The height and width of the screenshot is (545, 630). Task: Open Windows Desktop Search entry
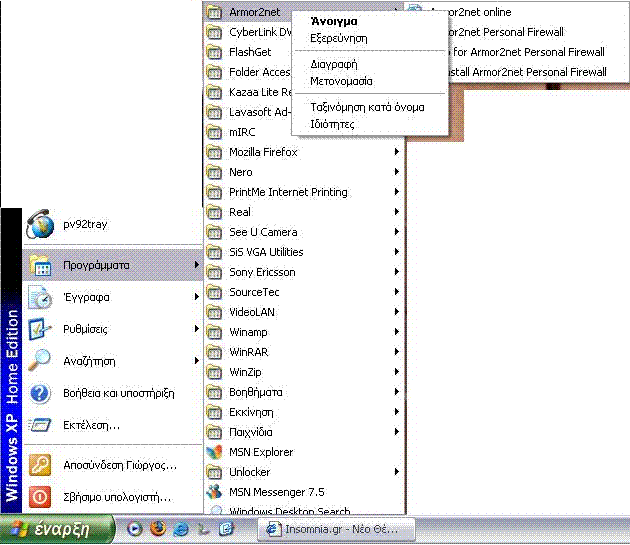point(289,511)
